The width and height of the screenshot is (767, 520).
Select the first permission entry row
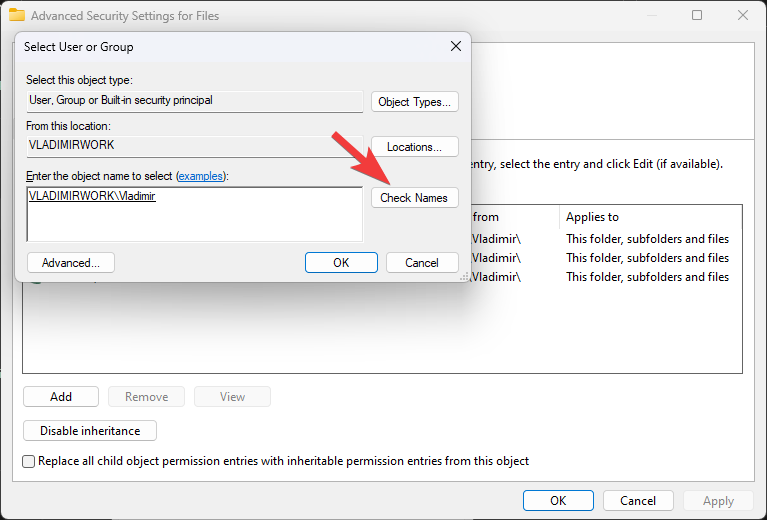600,239
